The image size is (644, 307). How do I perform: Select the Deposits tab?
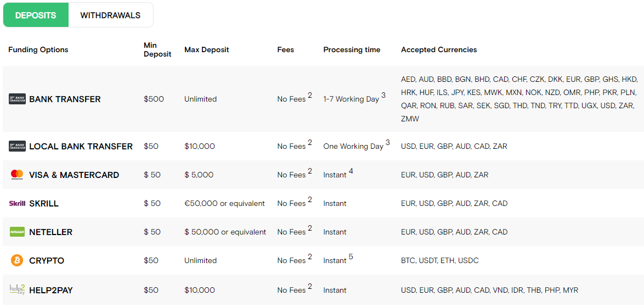pyautogui.click(x=36, y=15)
